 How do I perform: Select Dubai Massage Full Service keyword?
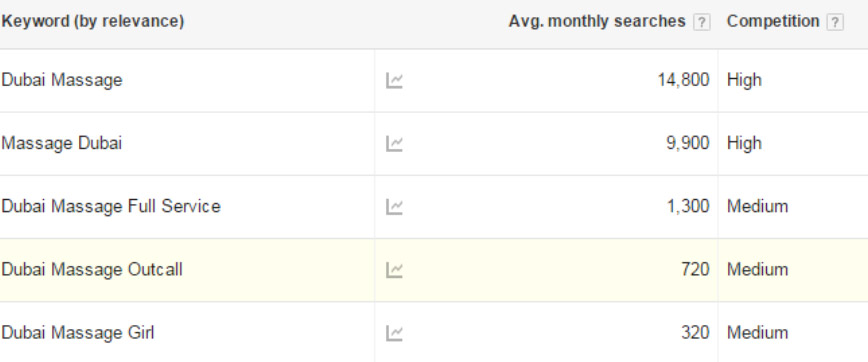[x=111, y=206]
